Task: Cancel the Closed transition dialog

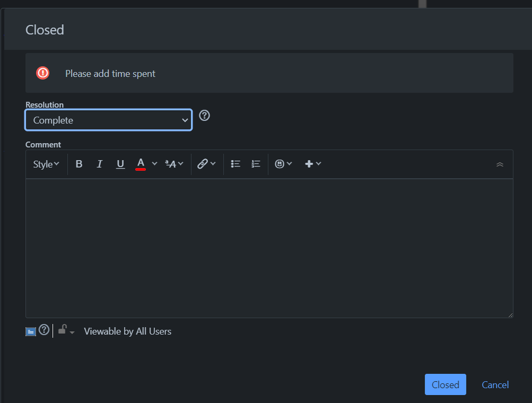Action: click(x=495, y=384)
